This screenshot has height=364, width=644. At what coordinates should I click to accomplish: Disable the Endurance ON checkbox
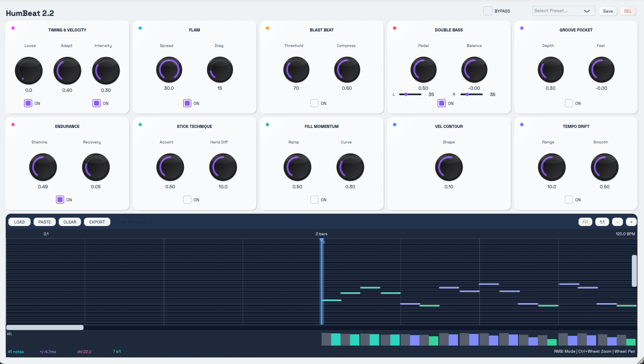(x=60, y=200)
